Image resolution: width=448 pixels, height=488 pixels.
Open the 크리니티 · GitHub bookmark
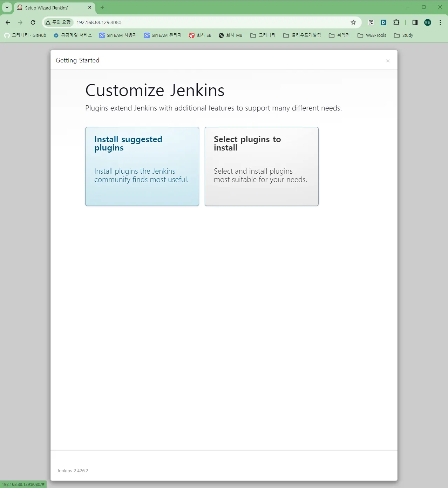click(25, 35)
